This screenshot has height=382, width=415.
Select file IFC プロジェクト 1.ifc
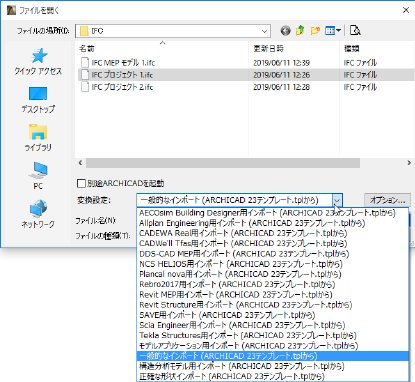(122, 75)
